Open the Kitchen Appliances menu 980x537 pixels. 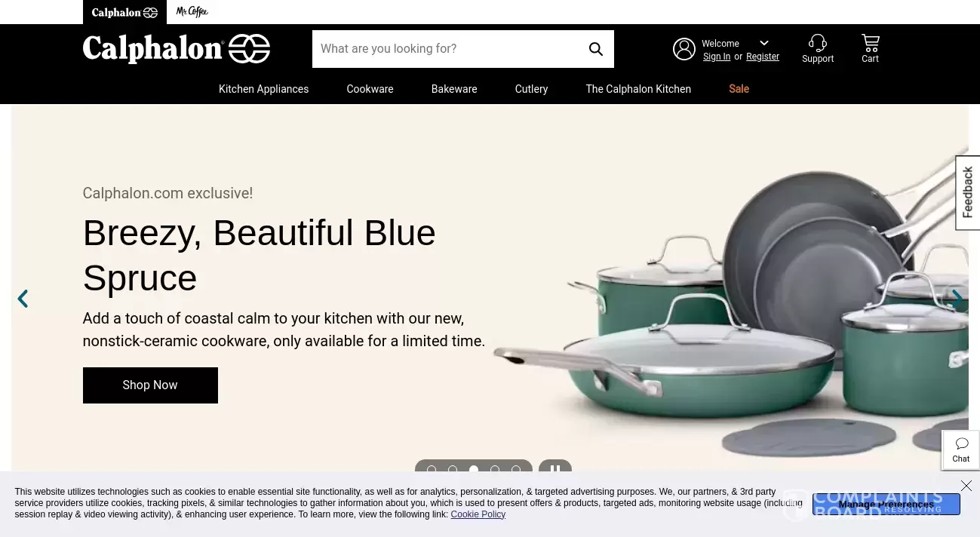coord(263,89)
